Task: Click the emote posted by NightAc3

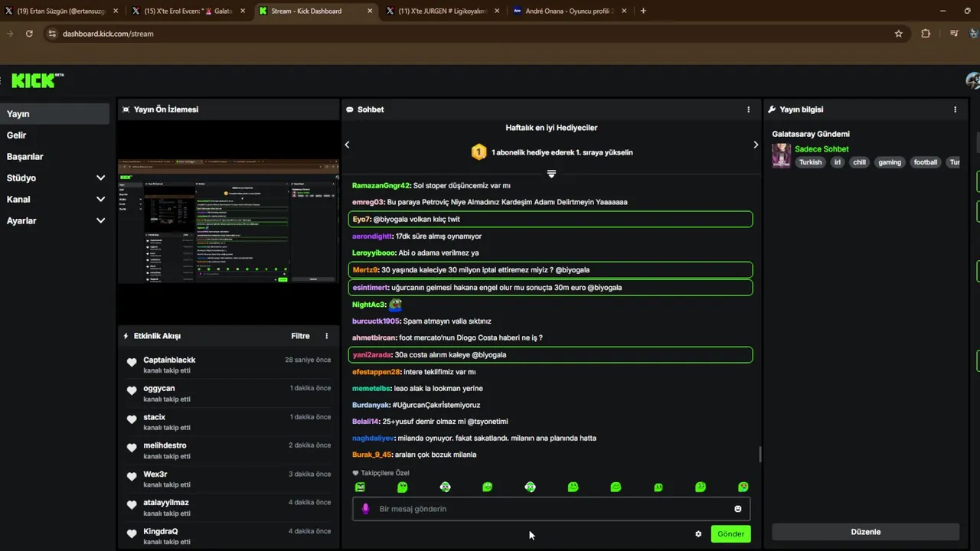Action: click(x=395, y=305)
